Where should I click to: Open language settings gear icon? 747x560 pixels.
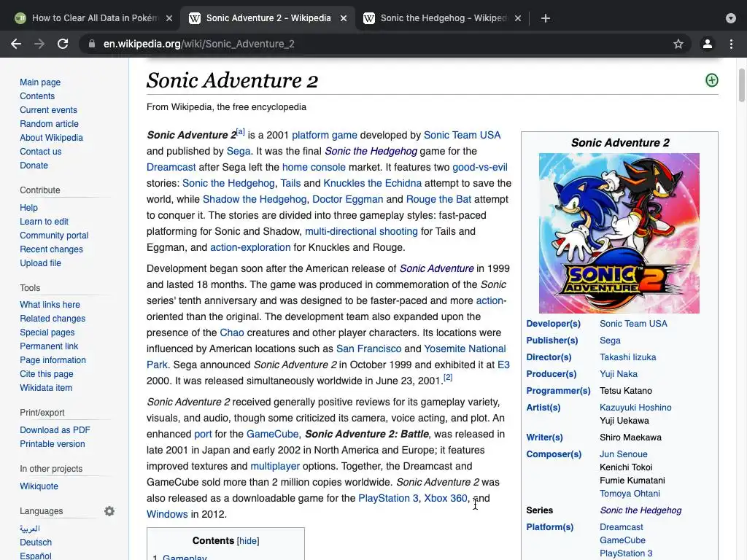click(x=109, y=511)
